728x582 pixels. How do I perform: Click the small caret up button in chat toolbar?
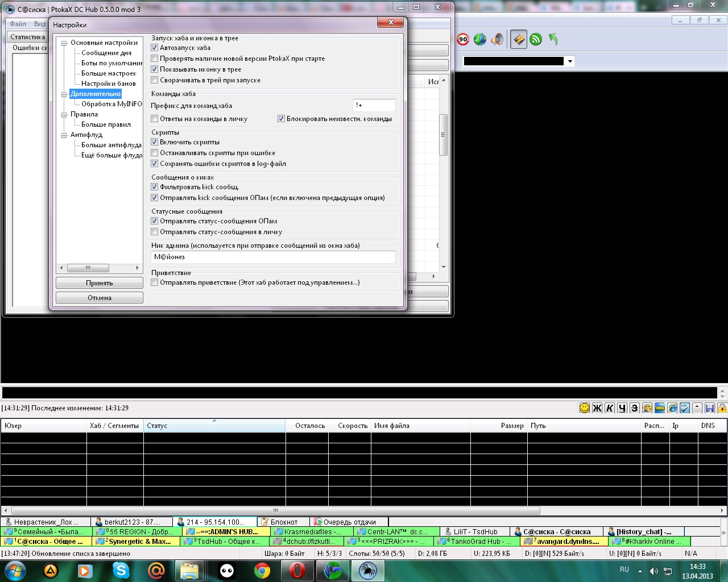click(x=697, y=408)
